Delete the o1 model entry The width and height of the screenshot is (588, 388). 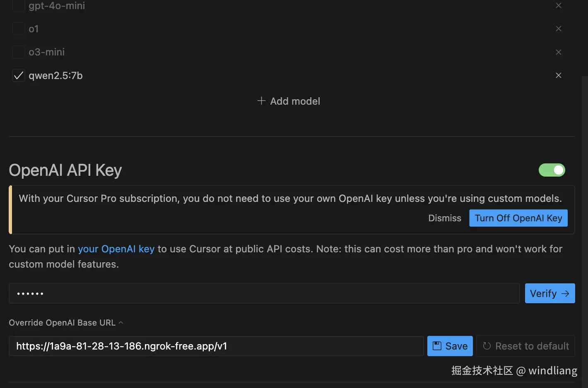tap(559, 29)
